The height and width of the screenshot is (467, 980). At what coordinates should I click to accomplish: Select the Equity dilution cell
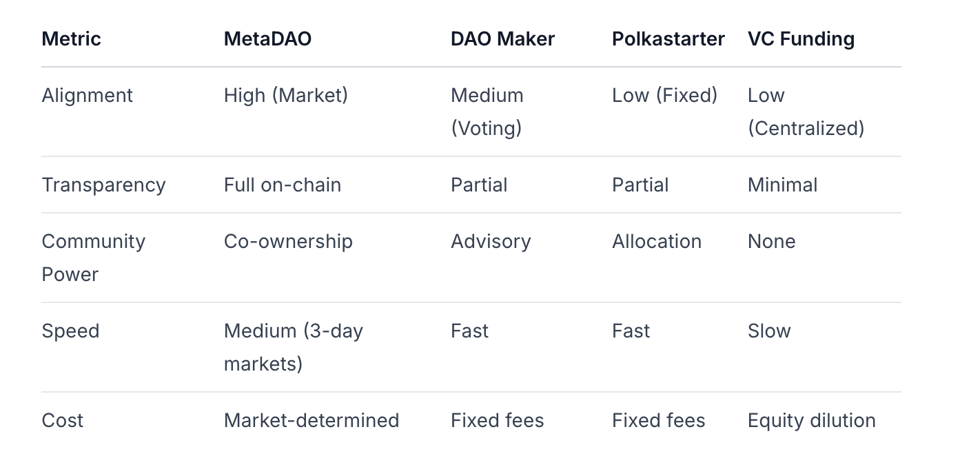[811, 420]
